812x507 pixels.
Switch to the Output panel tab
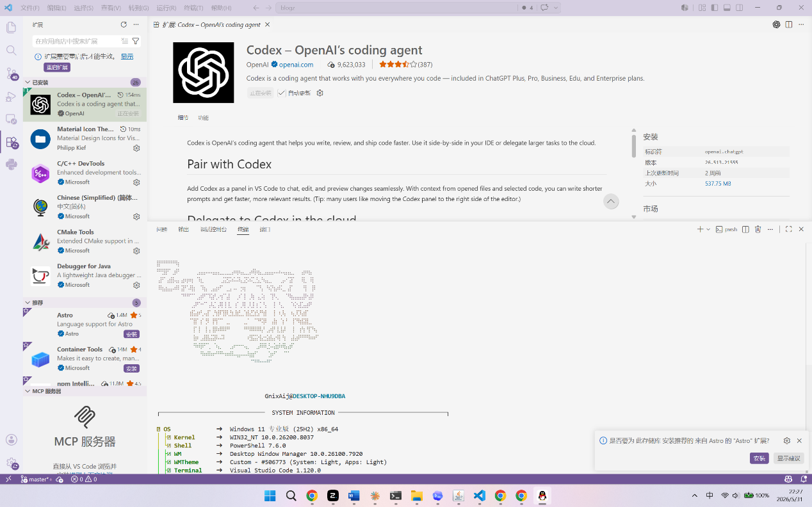click(184, 229)
